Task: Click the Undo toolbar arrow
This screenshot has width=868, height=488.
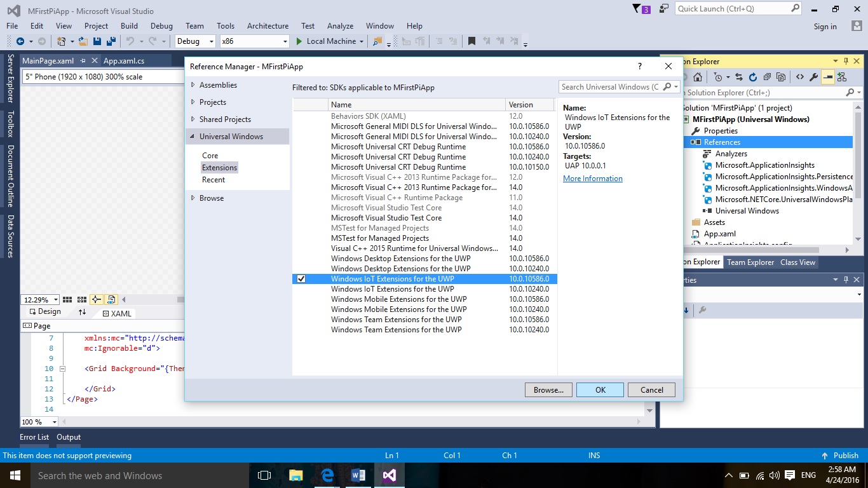Action: tap(130, 41)
